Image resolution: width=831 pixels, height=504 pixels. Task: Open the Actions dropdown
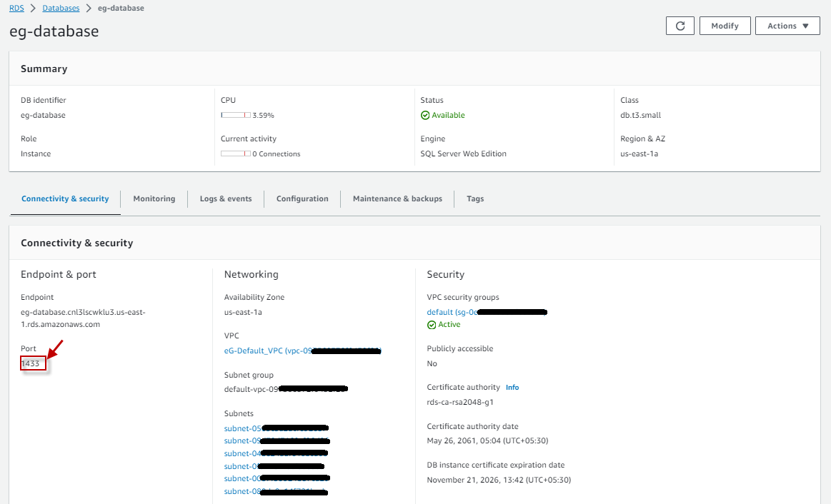point(787,26)
